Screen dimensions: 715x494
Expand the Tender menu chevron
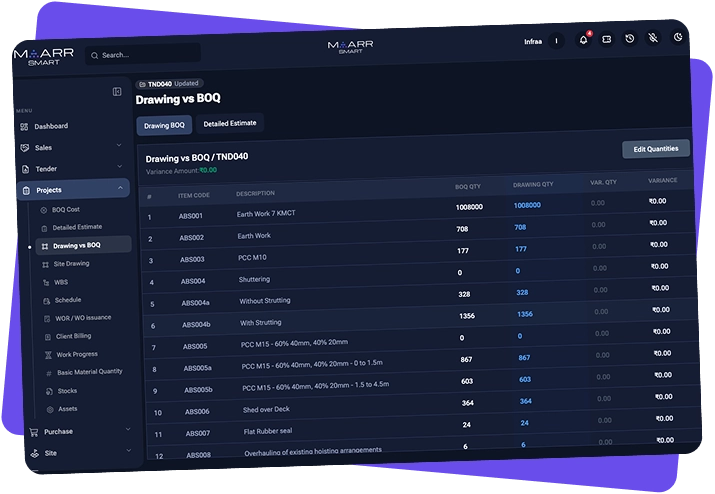(x=119, y=166)
